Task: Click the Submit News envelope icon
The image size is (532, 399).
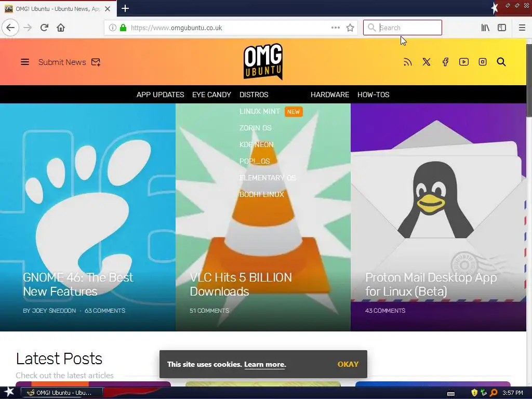Action: click(x=96, y=62)
